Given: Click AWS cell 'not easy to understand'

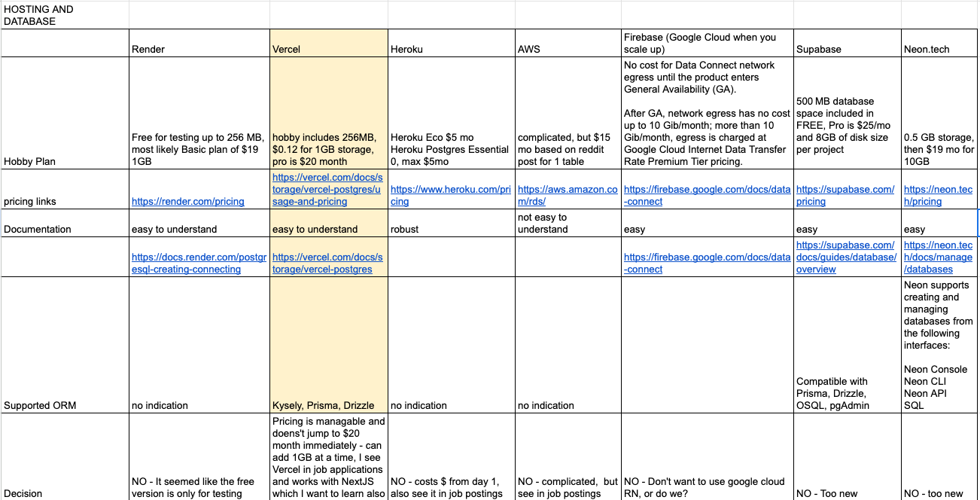Looking at the screenshot, I should (568, 223).
